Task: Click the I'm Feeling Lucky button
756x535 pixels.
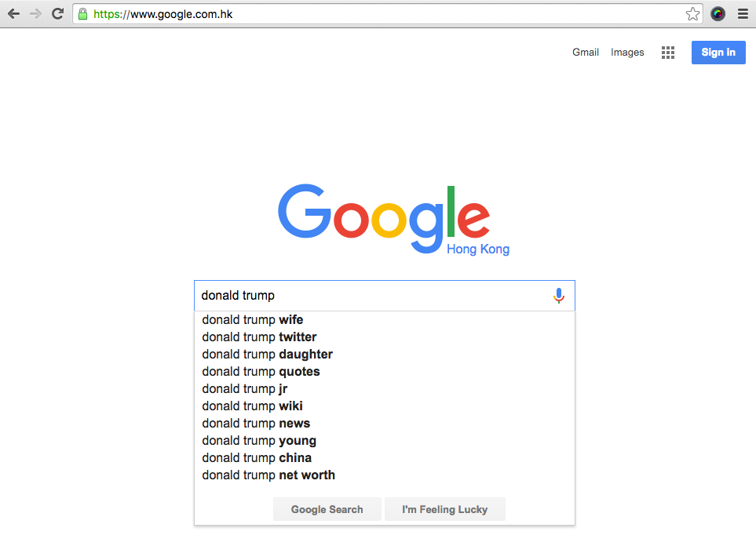Action: click(444, 509)
